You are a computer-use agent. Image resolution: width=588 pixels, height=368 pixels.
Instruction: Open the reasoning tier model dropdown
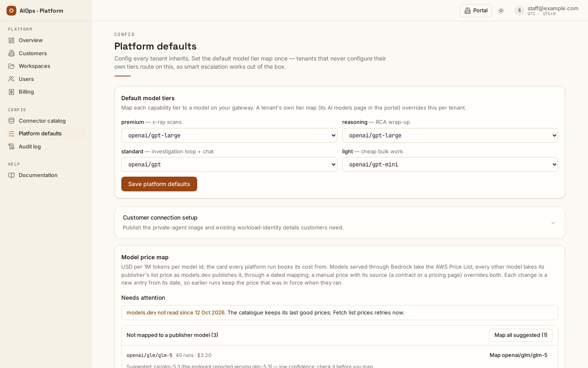(x=450, y=135)
